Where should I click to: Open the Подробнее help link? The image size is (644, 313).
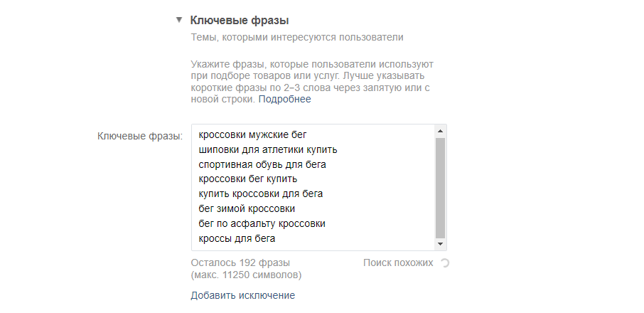tap(284, 100)
